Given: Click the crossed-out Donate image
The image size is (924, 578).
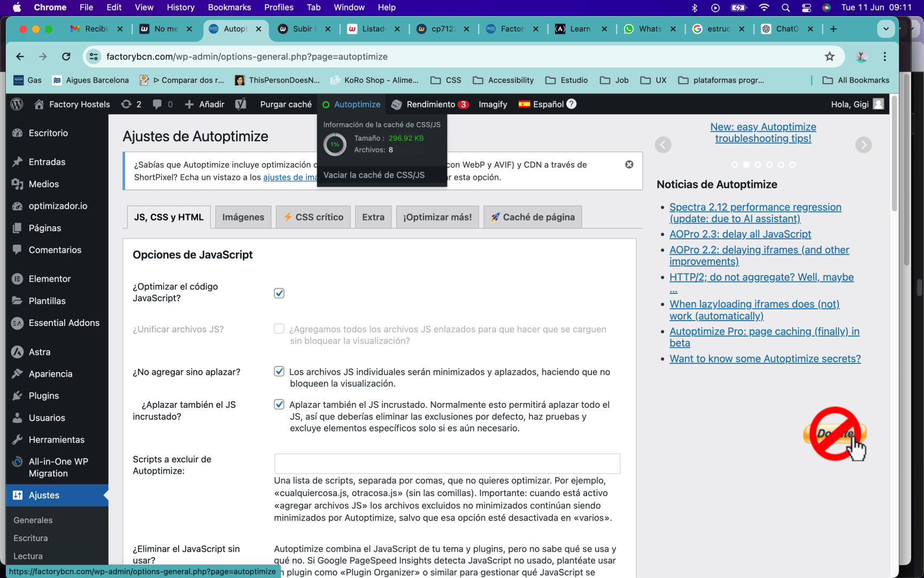Looking at the screenshot, I should pyautogui.click(x=835, y=434).
